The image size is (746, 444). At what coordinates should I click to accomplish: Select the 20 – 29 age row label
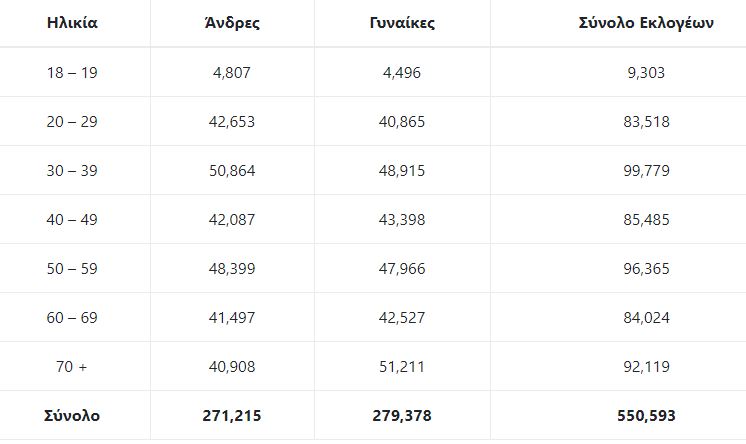click(72, 122)
